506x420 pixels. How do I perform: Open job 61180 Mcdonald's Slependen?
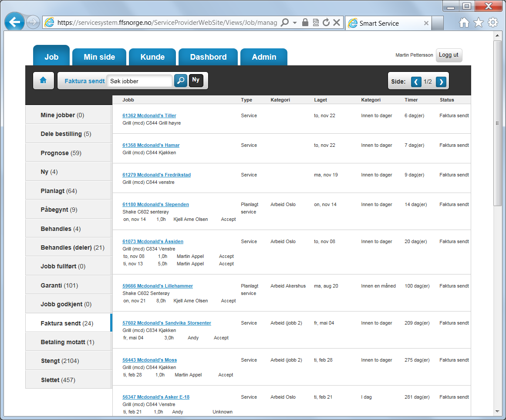pos(155,204)
